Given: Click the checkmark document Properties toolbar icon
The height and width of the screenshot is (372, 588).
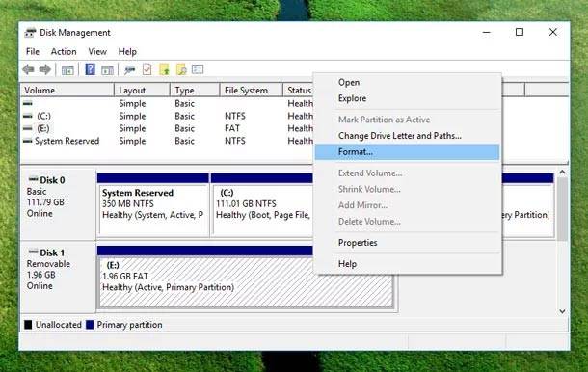Looking at the screenshot, I should coord(147,69).
